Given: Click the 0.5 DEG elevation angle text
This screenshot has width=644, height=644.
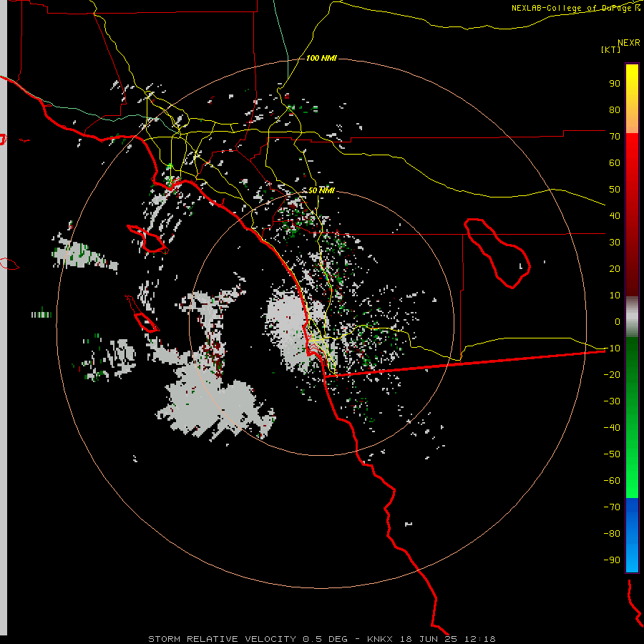Looking at the screenshot, I should (x=325, y=639).
